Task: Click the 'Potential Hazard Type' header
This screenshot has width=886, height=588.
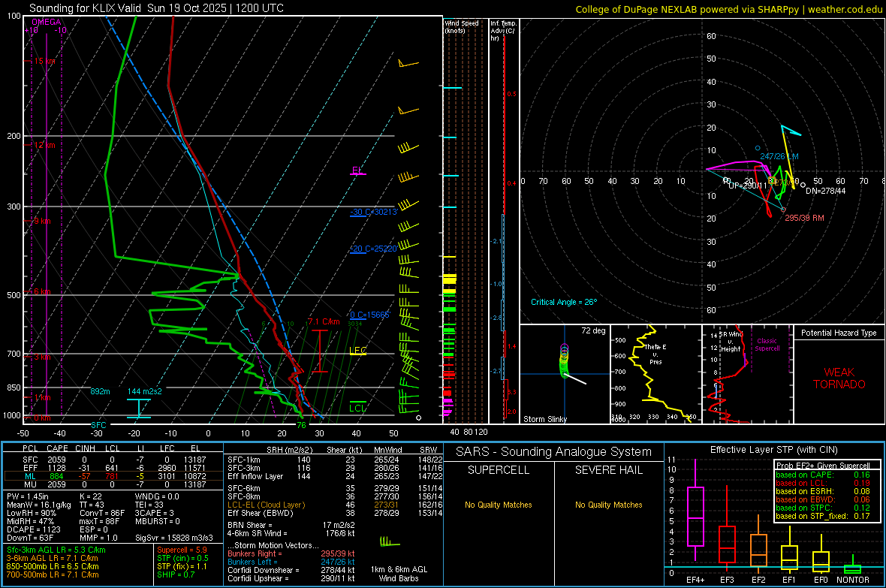Action: tap(839, 333)
